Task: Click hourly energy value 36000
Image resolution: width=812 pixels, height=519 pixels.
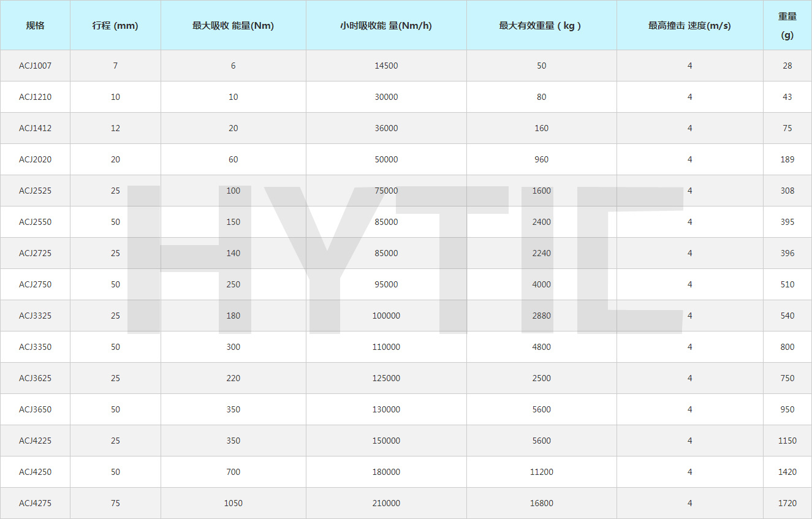Action: (386, 128)
